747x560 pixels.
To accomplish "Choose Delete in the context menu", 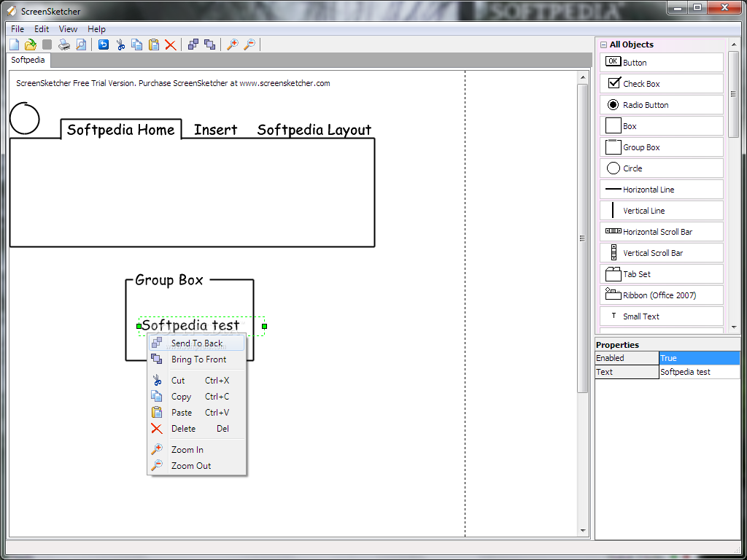I will click(x=197, y=429).
